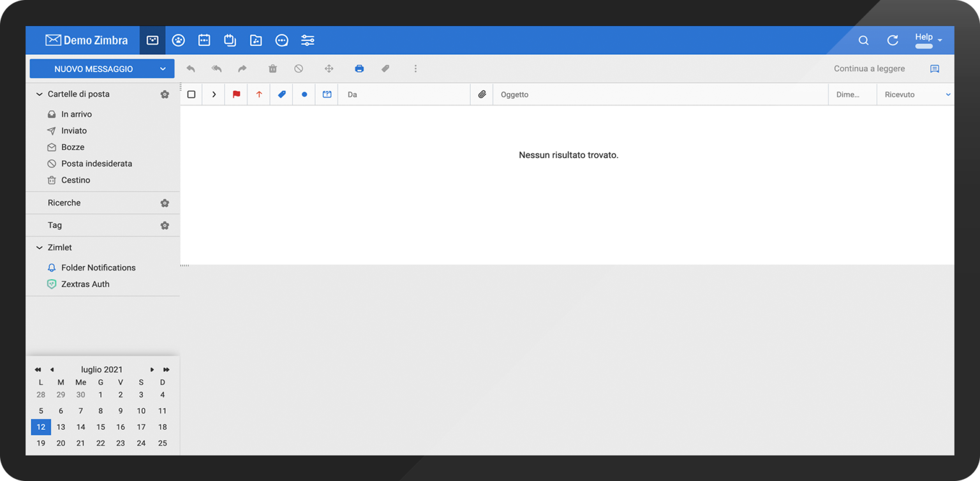
Task: Switch to the Calendar tab
Action: [x=204, y=40]
